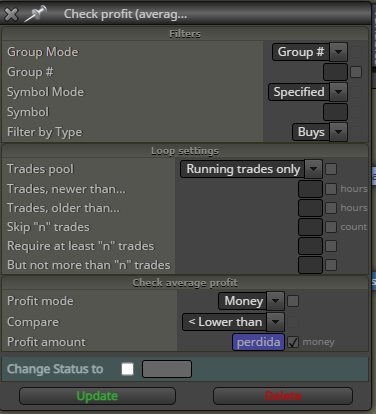
Task: Click the Running trades only value
Action: [243, 169]
